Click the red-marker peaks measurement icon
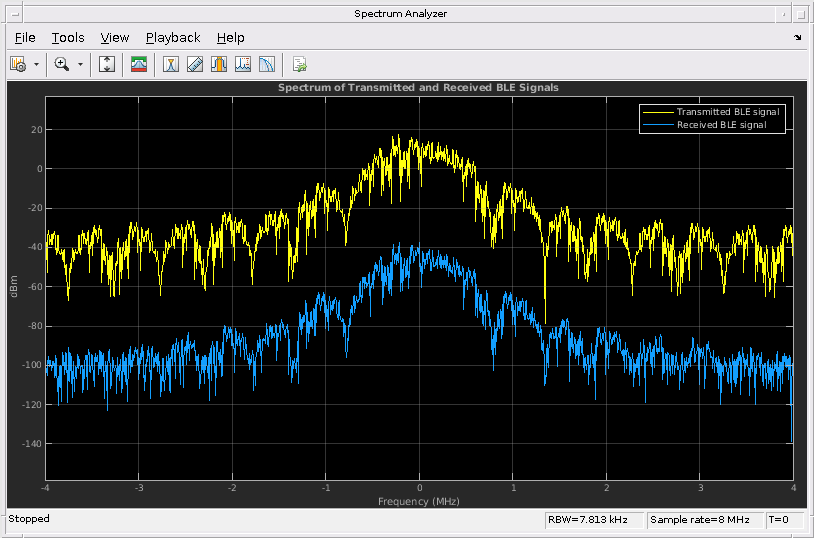 [x=243, y=64]
